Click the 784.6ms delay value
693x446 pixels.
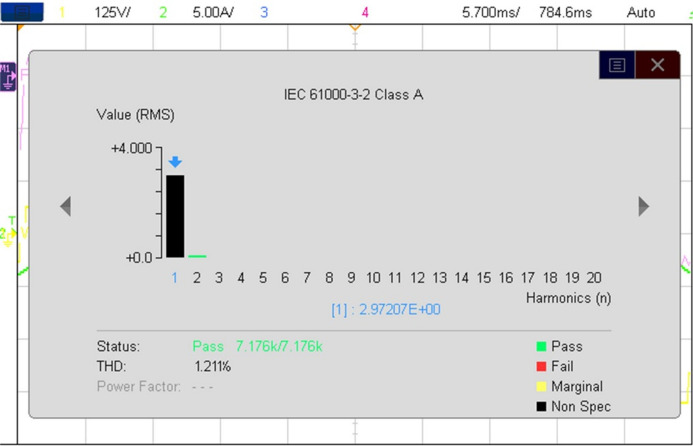coord(565,12)
